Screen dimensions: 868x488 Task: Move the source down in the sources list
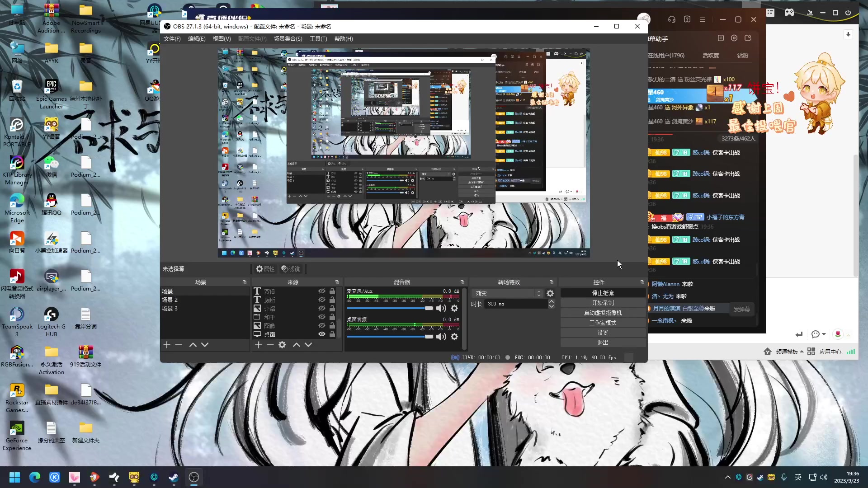pyautogui.click(x=308, y=345)
